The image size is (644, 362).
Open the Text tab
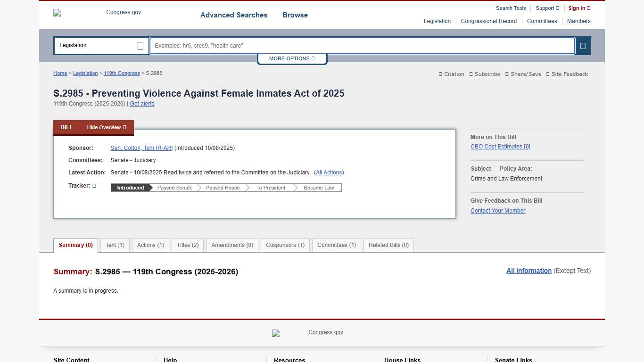pos(115,245)
